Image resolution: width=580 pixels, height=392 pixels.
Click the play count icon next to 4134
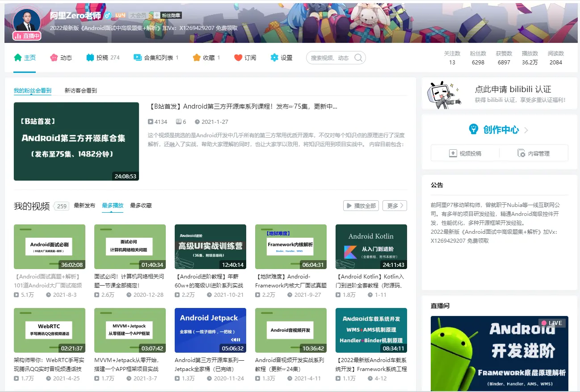tap(151, 122)
